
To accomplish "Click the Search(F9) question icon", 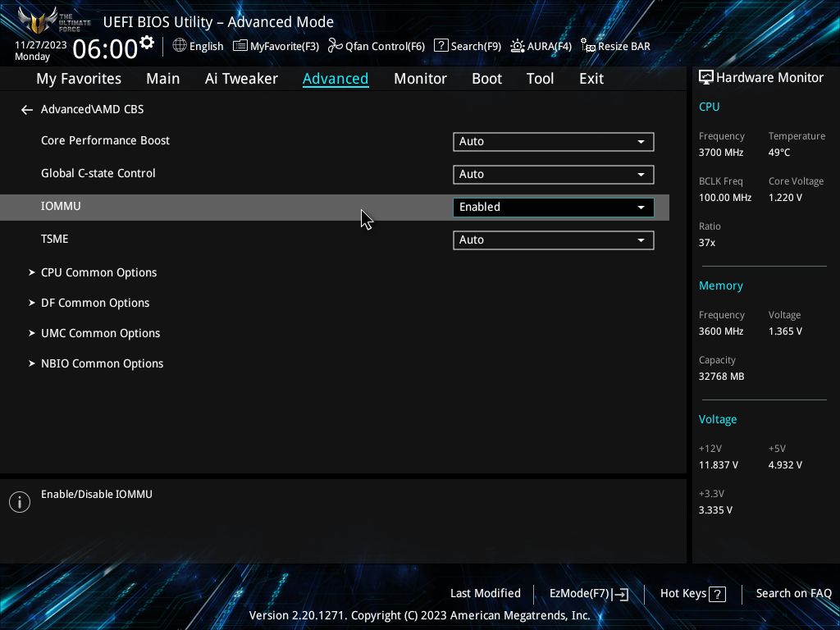I will coord(441,46).
